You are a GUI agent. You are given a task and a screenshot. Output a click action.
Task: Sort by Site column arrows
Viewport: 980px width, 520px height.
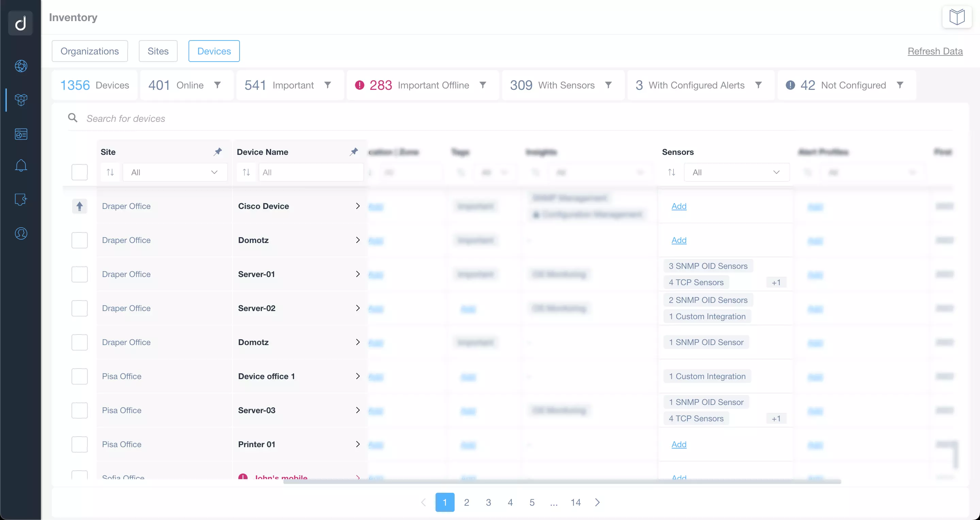click(110, 172)
